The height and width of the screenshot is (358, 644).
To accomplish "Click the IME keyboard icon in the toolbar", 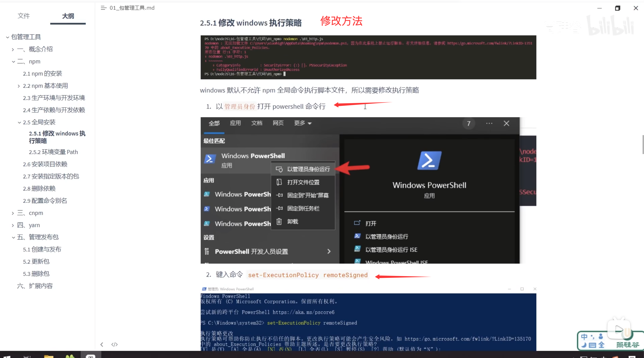I will click(x=592, y=345).
